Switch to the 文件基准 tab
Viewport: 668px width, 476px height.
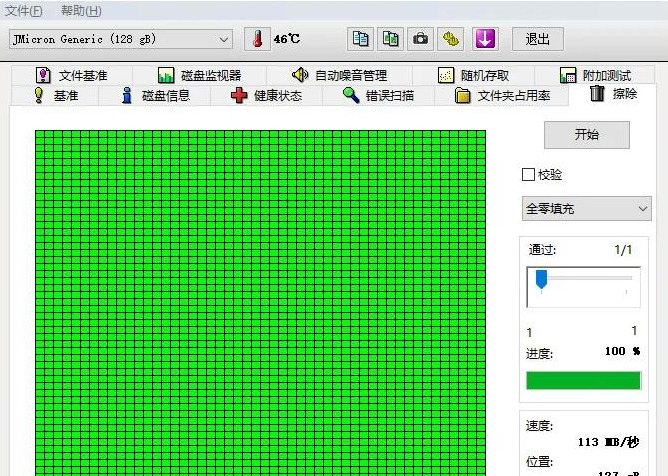[x=72, y=75]
